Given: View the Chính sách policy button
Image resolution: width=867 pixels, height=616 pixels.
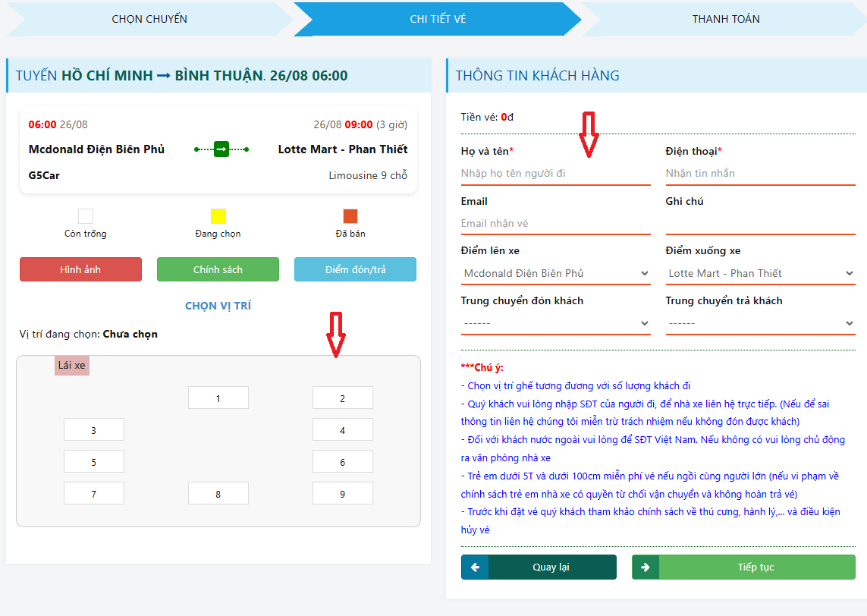Looking at the screenshot, I should pyautogui.click(x=218, y=270).
